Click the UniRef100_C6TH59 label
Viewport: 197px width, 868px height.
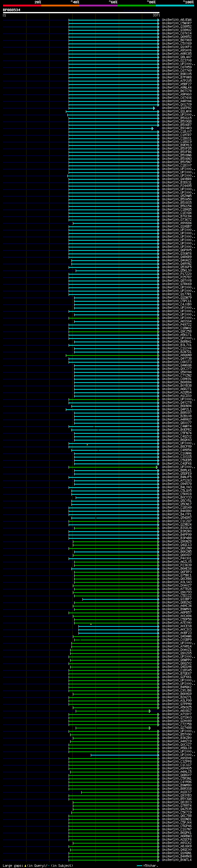177,67
